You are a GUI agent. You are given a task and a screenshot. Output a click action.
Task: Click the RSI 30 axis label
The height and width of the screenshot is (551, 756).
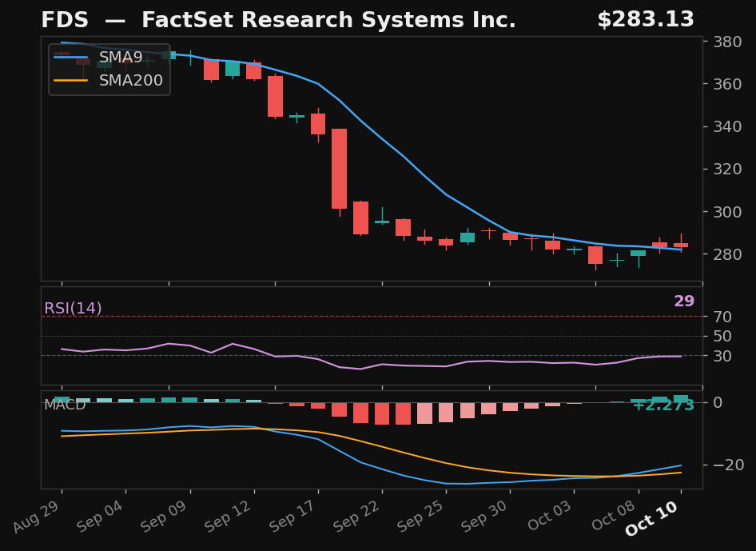(x=722, y=356)
